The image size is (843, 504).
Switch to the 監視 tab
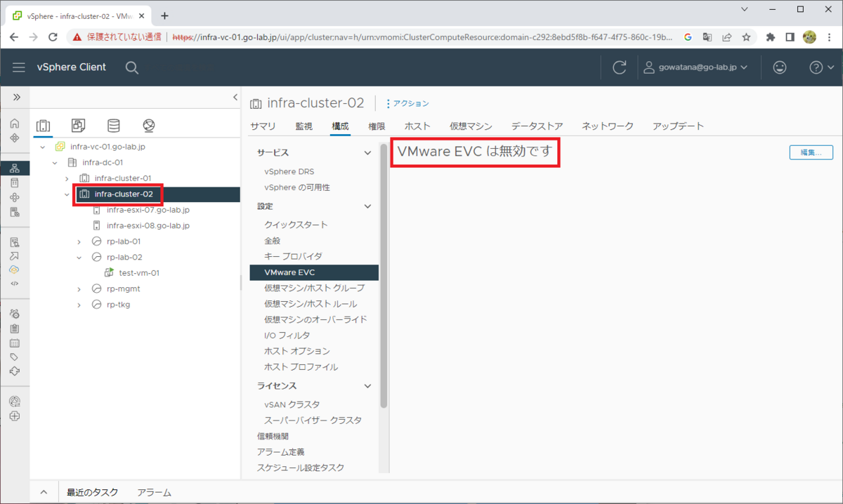[303, 126]
